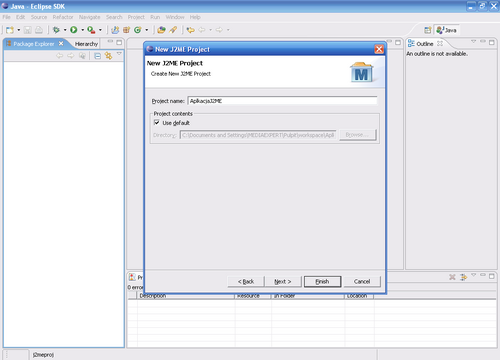Open the Search menu
The image size is (500, 360).
[x=114, y=17]
